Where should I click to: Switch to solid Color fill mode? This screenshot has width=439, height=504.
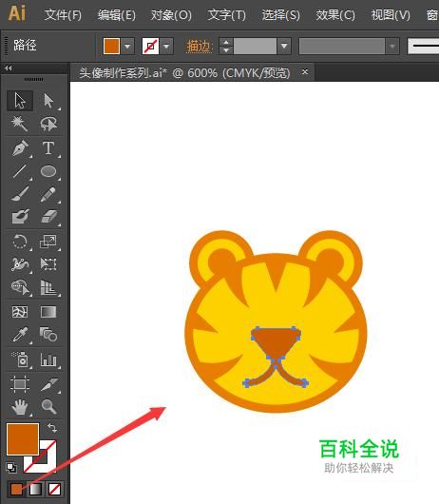pyautogui.click(x=17, y=489)
